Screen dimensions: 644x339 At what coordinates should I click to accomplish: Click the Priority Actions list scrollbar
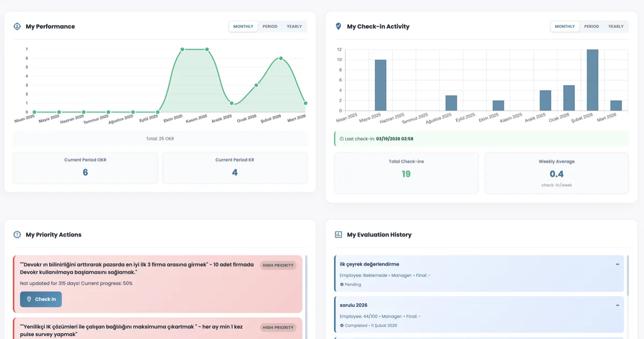pos(306,284)
